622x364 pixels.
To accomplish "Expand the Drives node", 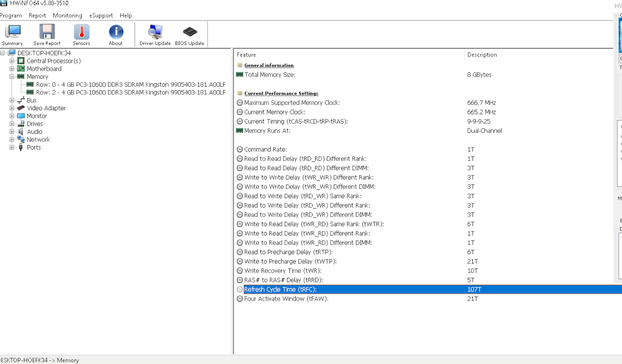I will tap(12, 124).
